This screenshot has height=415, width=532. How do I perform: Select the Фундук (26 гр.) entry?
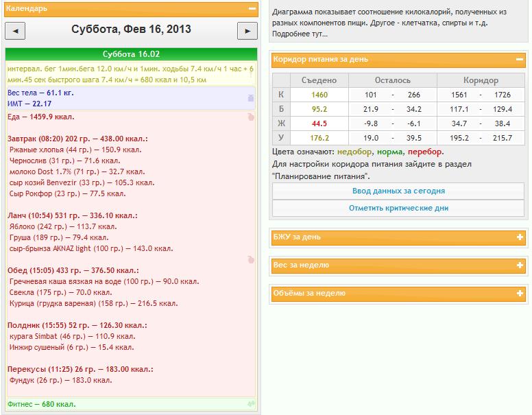click(61, 380)
